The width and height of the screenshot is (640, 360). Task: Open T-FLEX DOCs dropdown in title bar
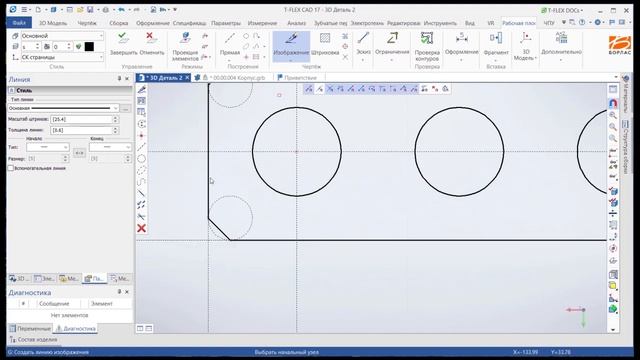click(x=562, y=10)
